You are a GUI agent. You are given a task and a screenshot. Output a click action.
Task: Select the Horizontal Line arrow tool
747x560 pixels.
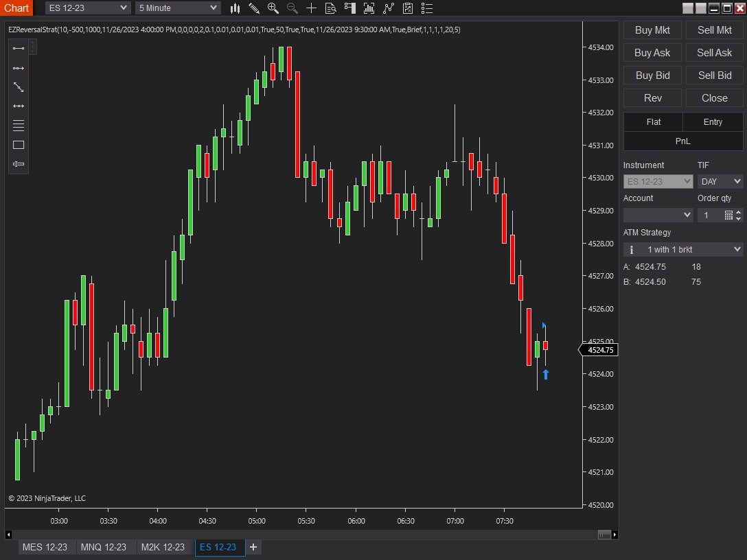click(x=19, y=106)
